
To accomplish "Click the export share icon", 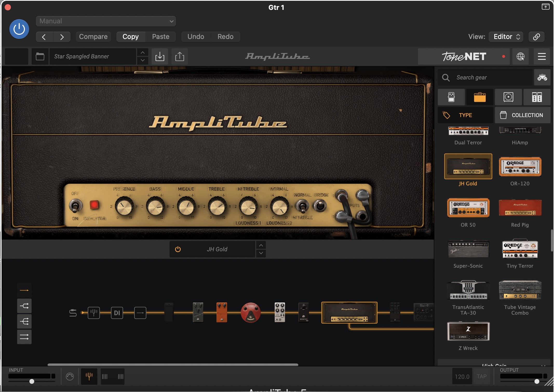I will pyautogui.click(x=180, y=56).
